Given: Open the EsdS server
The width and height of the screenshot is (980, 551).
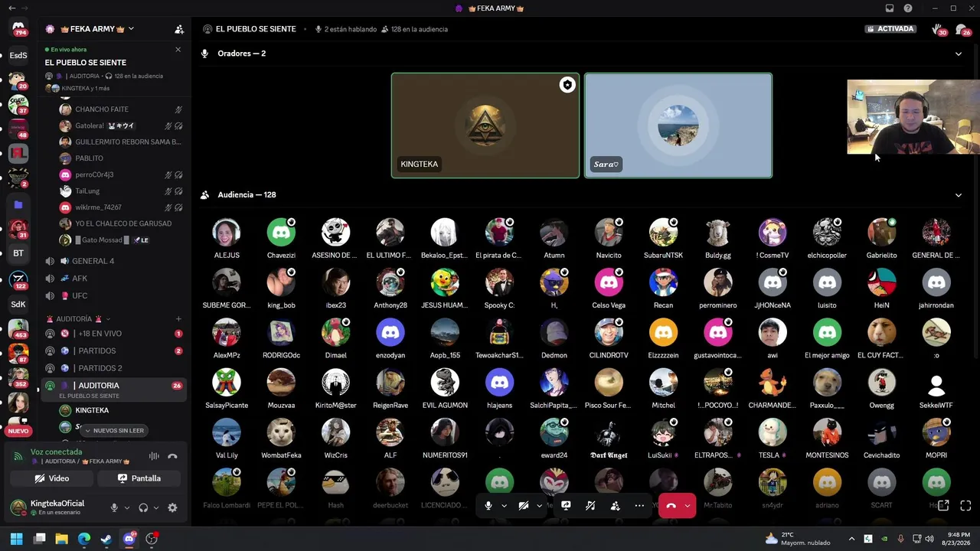Looking at the screenshot, I should coord(18,55).
